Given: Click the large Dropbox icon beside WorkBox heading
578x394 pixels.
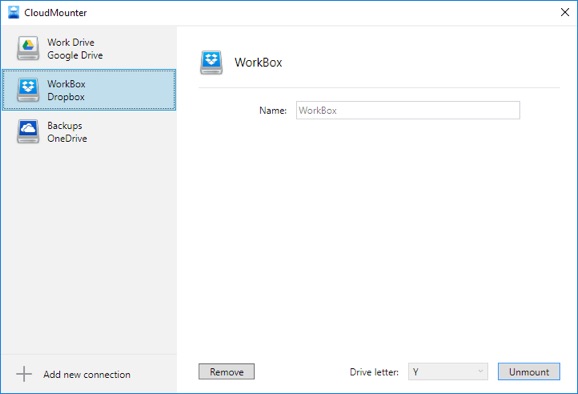Looking at the screenshot, I should pyautogui.click(x=211, y=62).
